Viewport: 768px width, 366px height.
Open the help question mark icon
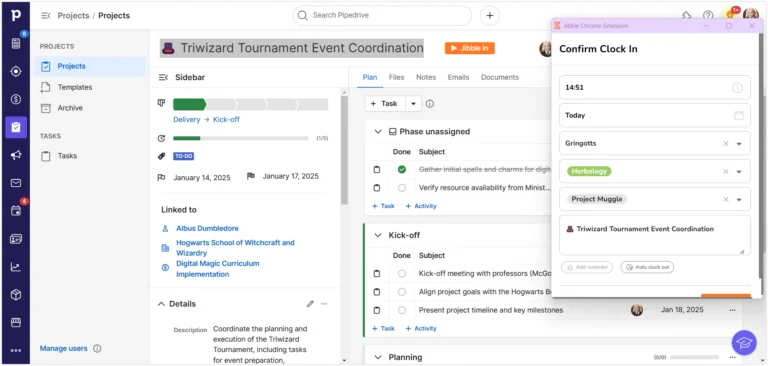(x=708, y=16)
